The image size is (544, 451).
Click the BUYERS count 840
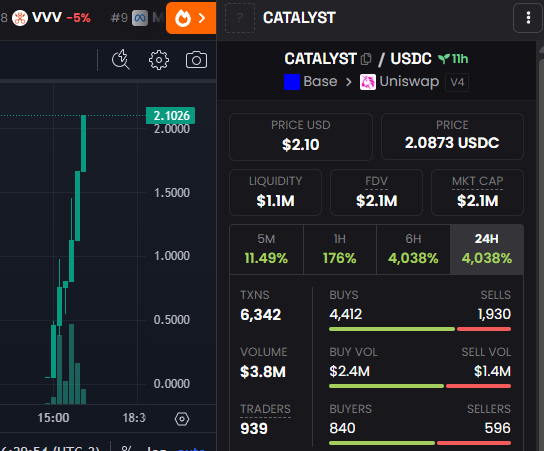click(x=342, y=428)
